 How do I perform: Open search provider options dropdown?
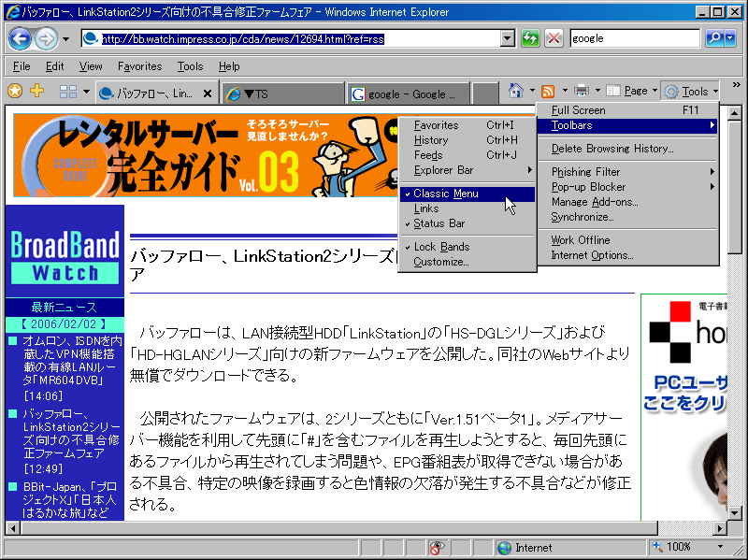[x=730, y=38]
